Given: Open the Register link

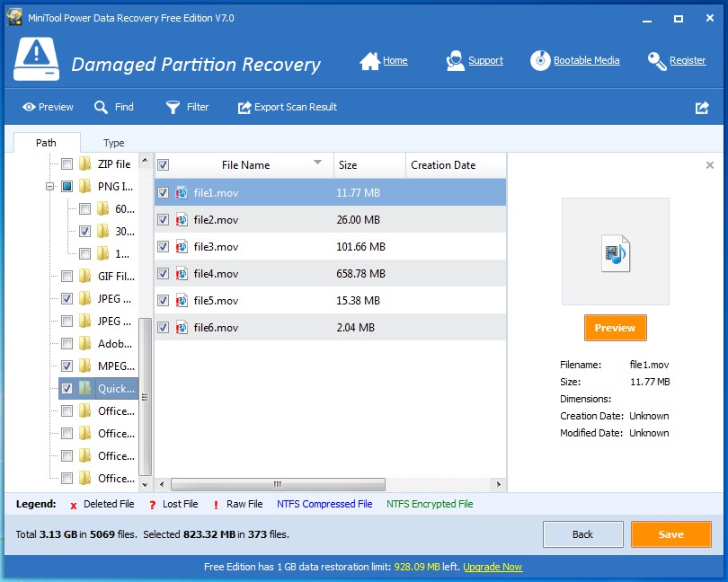Looking at the screenshot, I should pyautogui.click(x=688, y=60).
